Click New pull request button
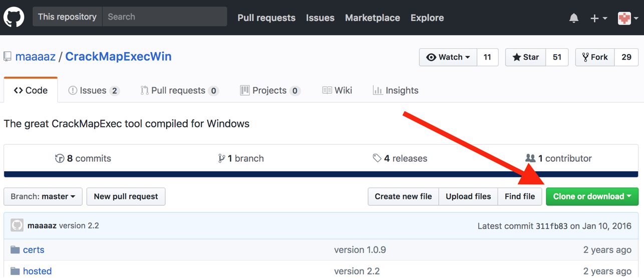This screenshot has width=644, height=278. pyautogui.click(x=126, y=196)
